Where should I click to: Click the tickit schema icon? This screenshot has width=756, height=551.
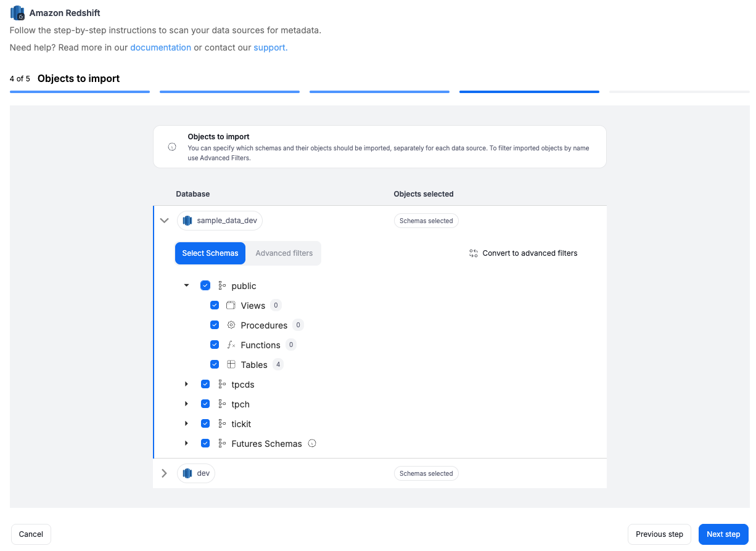[222, 424]
